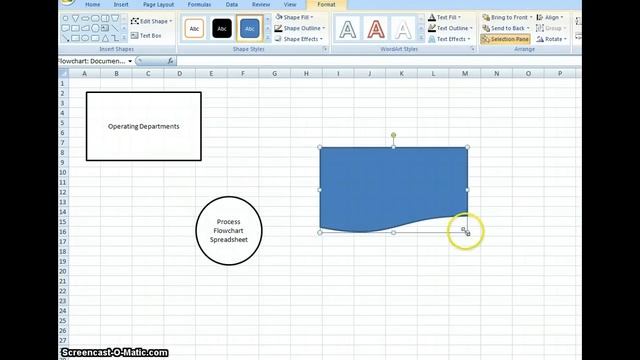Click the Select All corner of the grid
The image size is (640, 360).
[63, 73]
